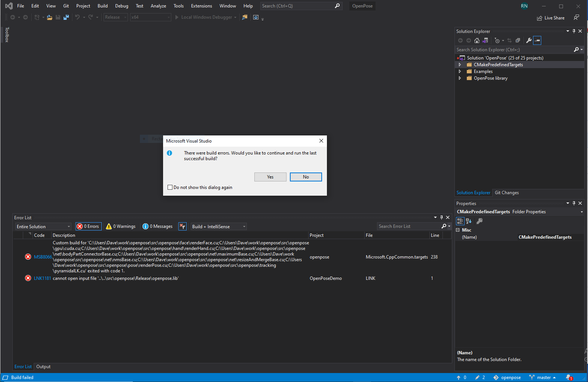588x382 pixels.
Task: Open the Git menu
Action: 66,6
